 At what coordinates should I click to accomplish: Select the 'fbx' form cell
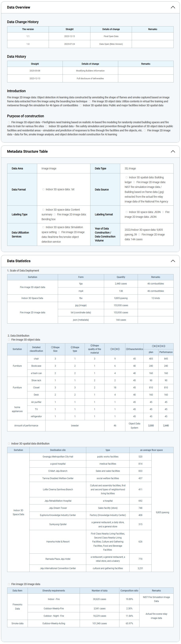(81, 298)
